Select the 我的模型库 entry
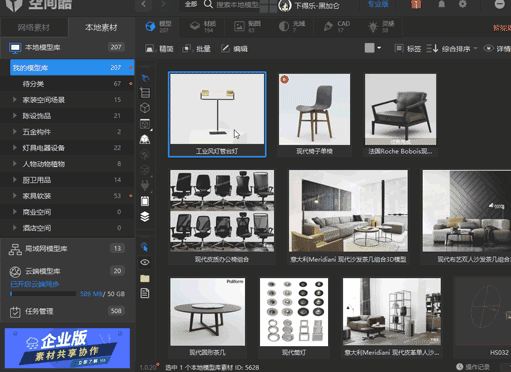This screenshot has width=511, height=372. 72,68
